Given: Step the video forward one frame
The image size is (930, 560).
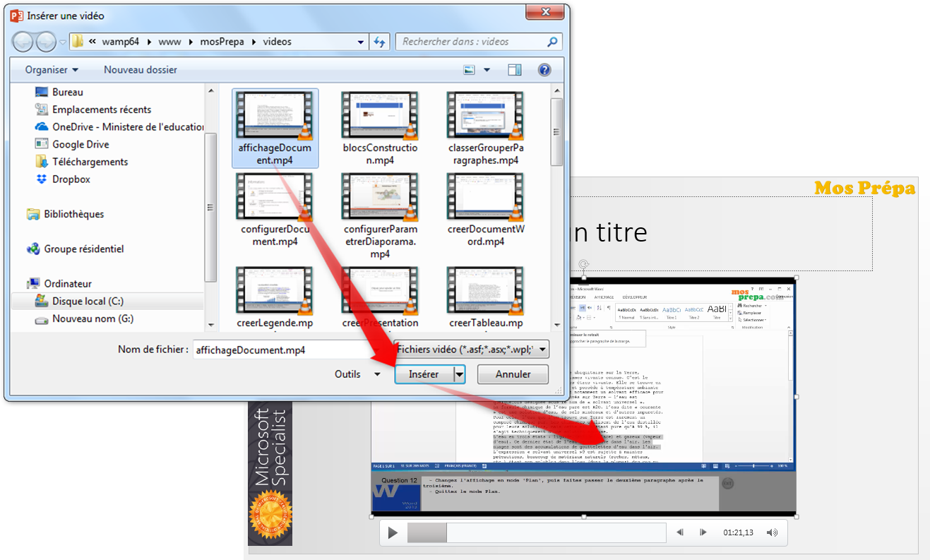Looking at the screenshot, I should [703, 532].
